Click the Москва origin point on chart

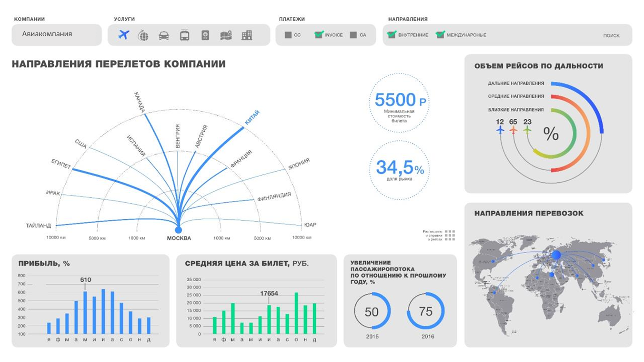tap(179, 230)
